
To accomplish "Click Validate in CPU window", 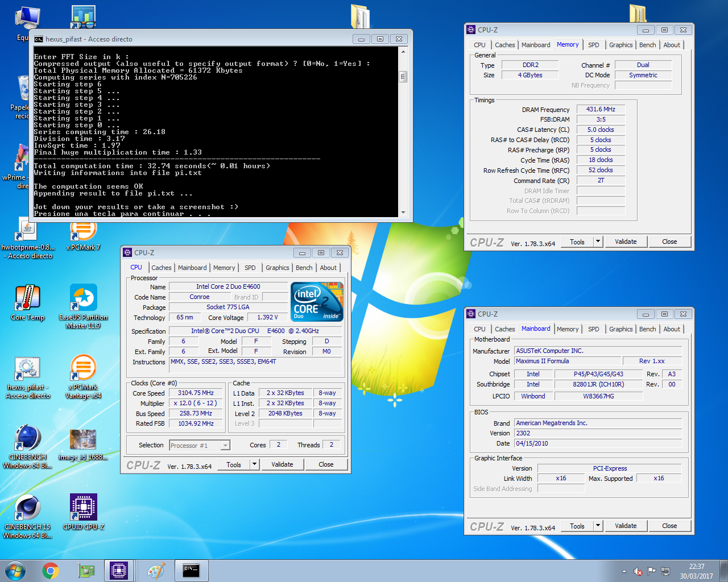I will tap(282, 464).
